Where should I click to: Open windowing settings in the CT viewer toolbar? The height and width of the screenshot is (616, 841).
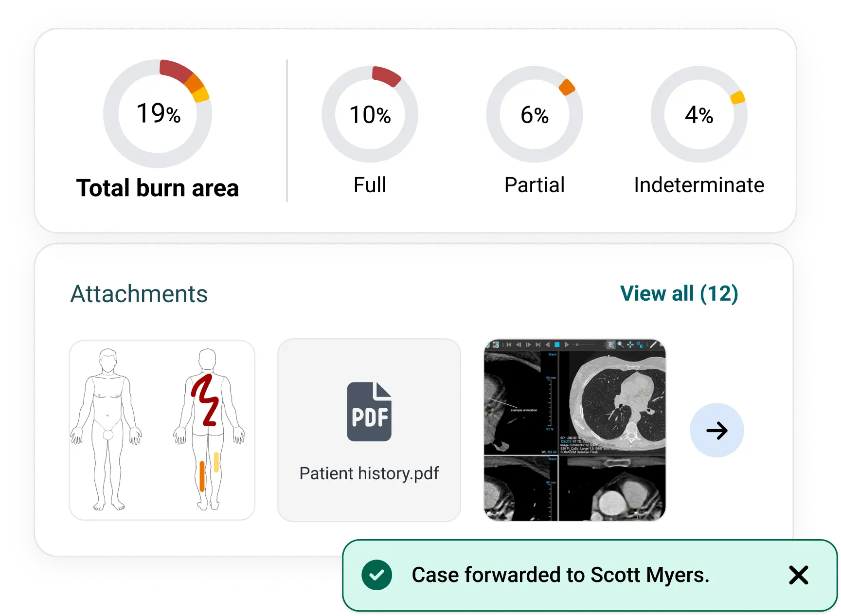[x=641, y=344]
